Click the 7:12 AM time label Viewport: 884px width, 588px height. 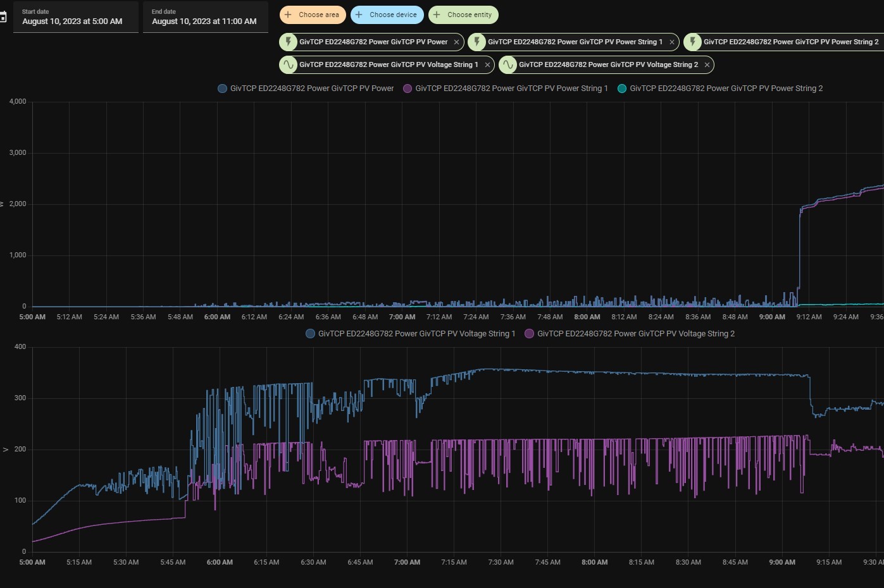[439, 317]
